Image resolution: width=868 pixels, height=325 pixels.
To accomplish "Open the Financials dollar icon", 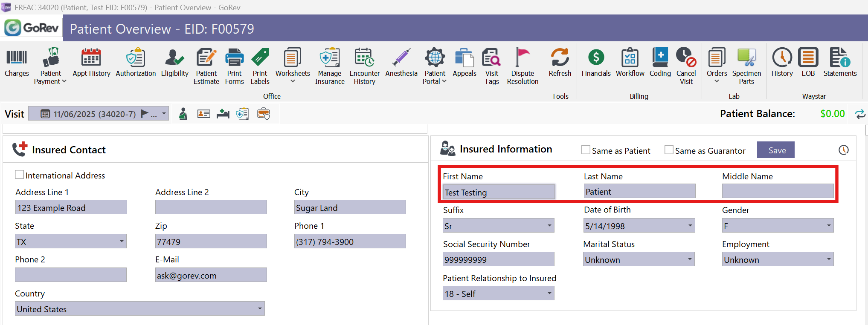I will (596, 58).
